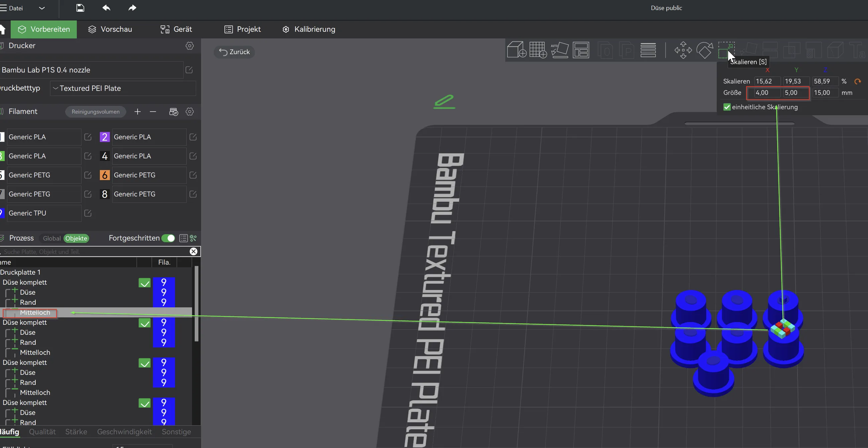
Task: Click the Save project icon
Action: pyautogui.click(x=80, y=8)
